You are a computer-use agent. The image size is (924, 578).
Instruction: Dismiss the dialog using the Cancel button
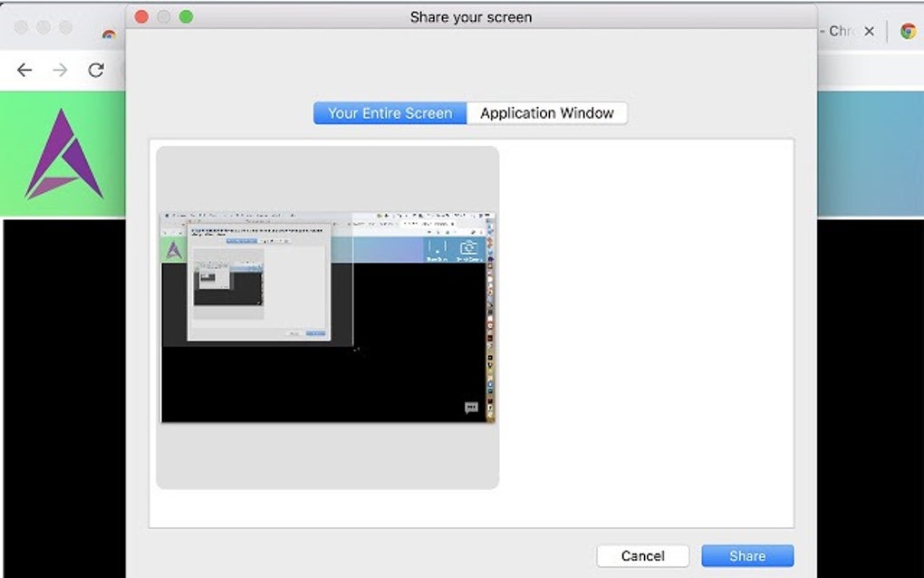click(x=642, y=555)
